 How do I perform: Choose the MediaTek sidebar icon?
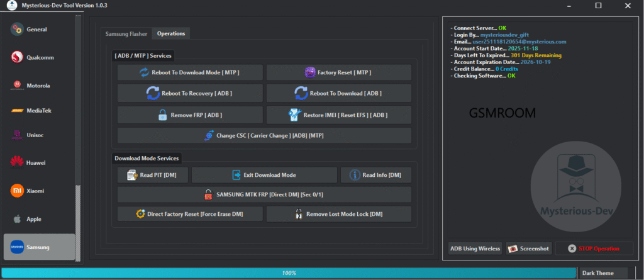point(17,111)
